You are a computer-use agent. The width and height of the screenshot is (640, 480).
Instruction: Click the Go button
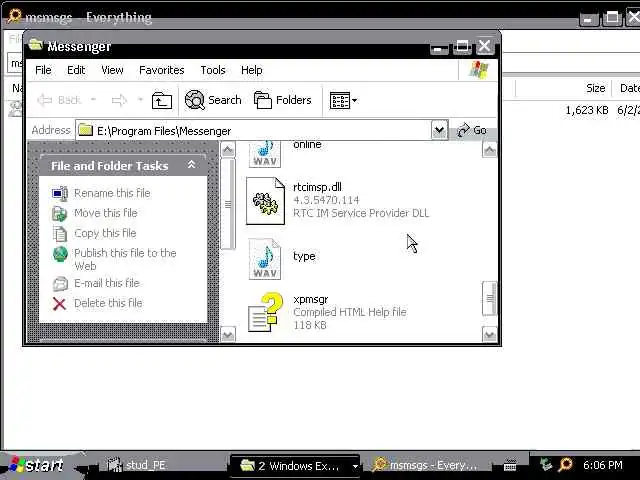471,130
